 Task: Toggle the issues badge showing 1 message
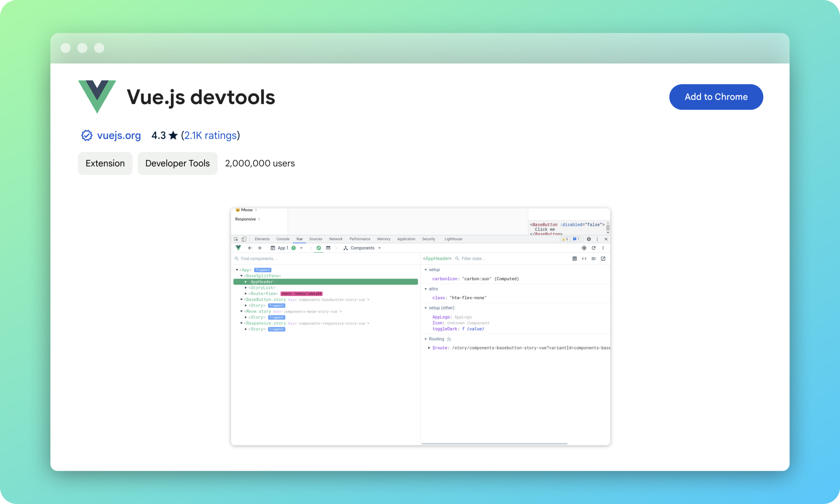[576, 239]
